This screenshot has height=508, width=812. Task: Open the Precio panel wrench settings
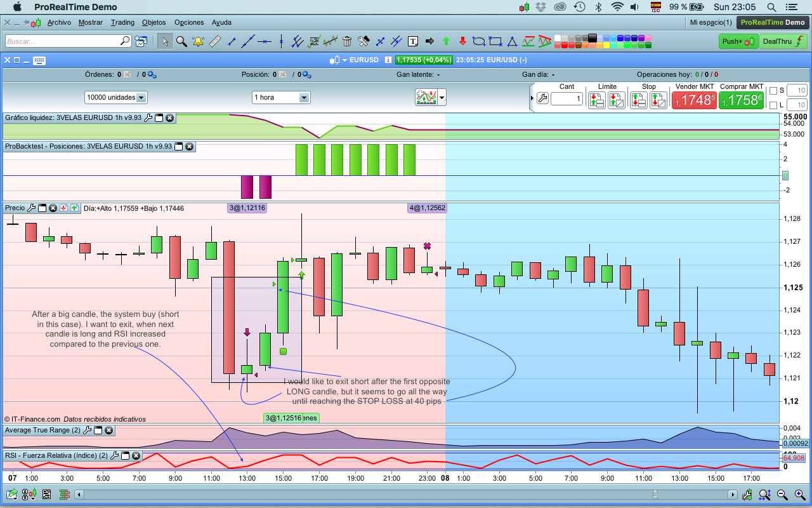(32, 208)
